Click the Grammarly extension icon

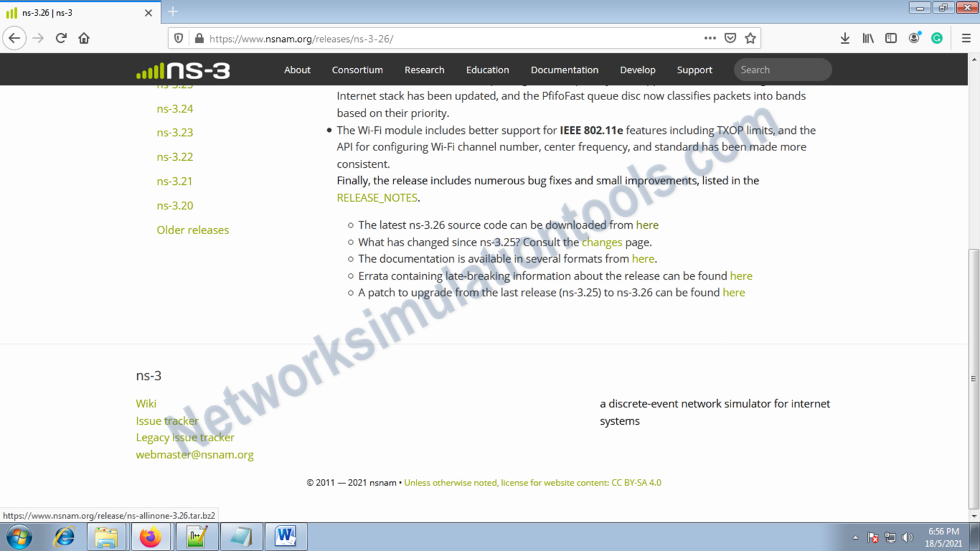937,38
